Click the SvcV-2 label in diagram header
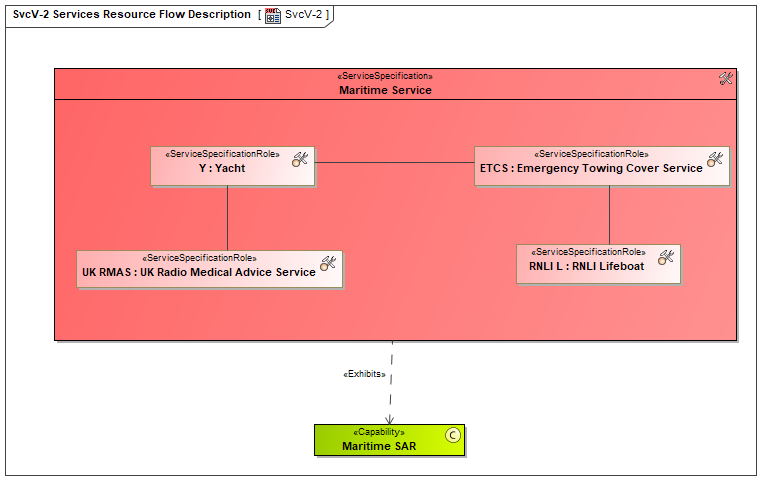 coord(303,15)
